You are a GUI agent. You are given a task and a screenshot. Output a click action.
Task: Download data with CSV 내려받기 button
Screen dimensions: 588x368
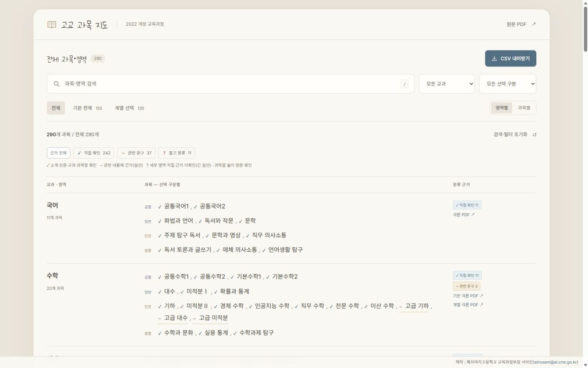click(x=511, y=58)
